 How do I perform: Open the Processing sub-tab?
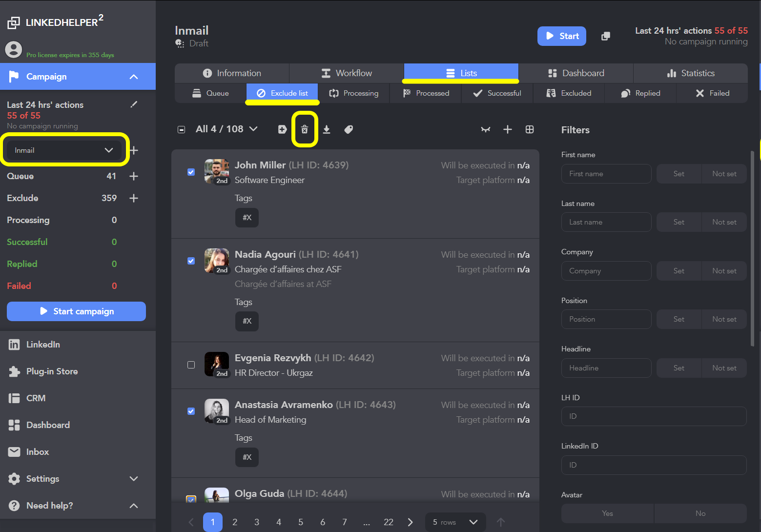coord(354,93)
